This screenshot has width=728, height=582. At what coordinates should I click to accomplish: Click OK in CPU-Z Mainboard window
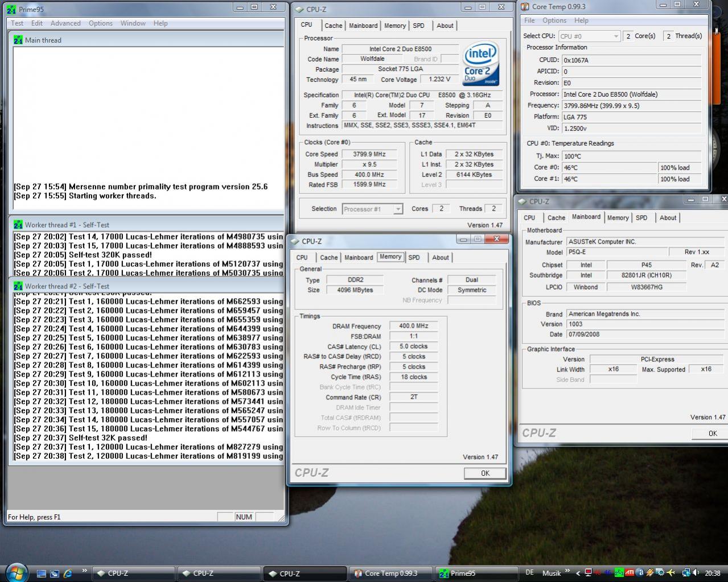click(x=709, y=434)
